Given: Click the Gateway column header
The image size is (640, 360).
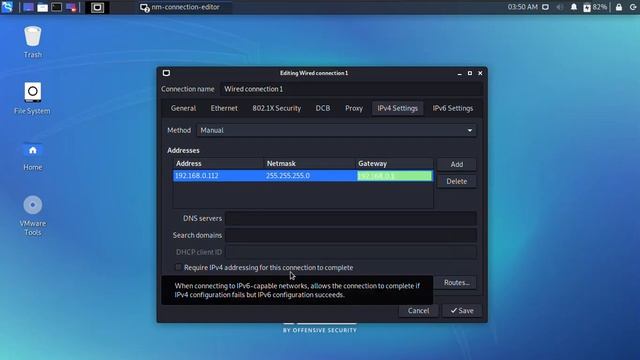Looking at the screenshot, I should tap(394, 163).
